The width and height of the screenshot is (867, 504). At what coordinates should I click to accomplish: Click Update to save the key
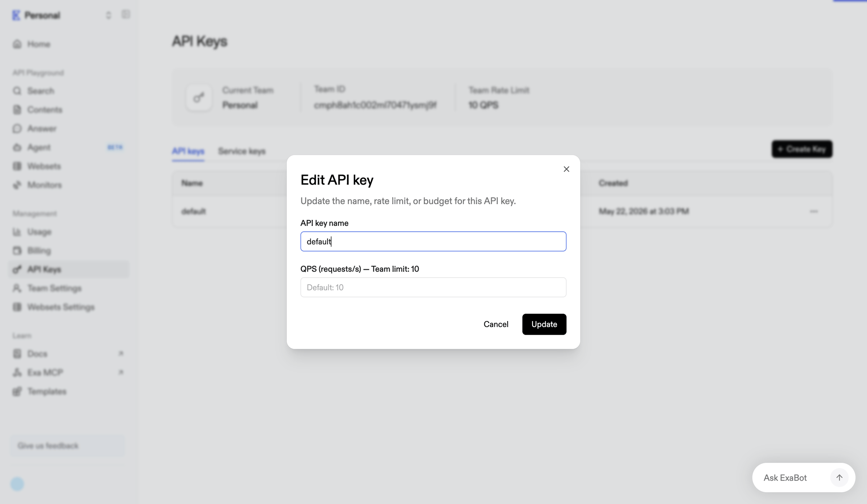(544, 324)
